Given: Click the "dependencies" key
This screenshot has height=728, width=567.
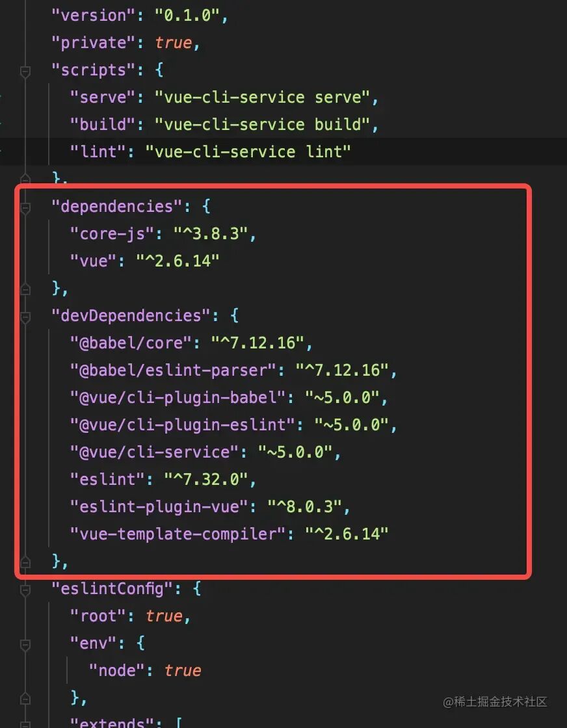Looking at the screenshot, I should [x=117, y=207].
